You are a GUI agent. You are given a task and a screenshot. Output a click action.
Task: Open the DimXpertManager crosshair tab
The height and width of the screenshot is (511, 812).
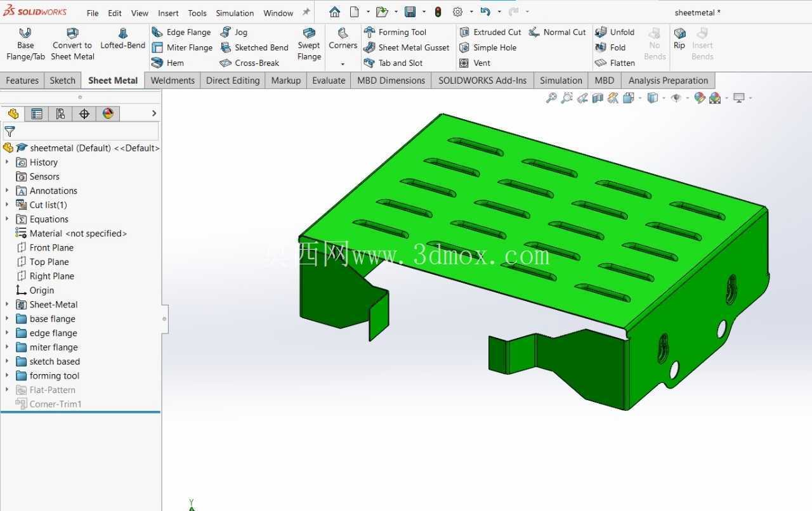(84, 113)
